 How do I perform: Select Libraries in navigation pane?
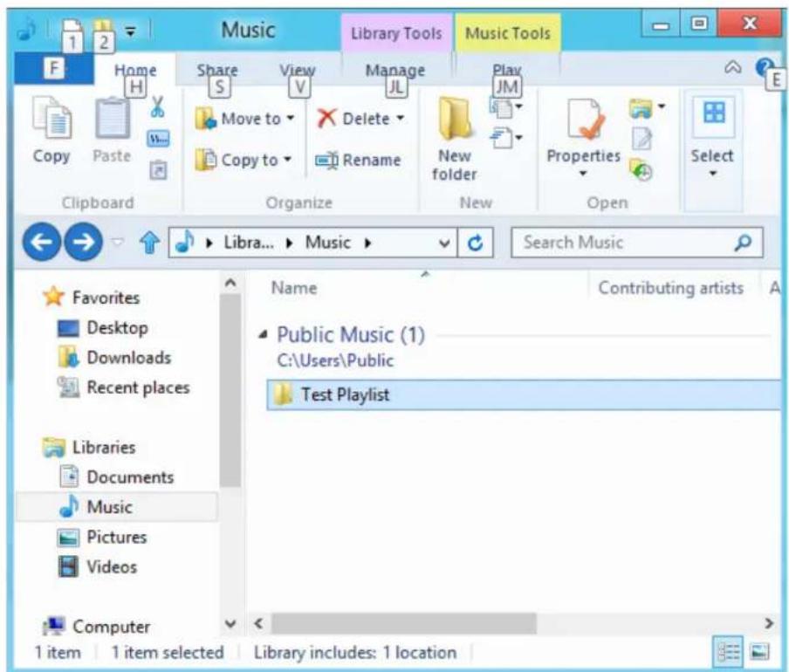pyautogui.click(x=89, y=447)
